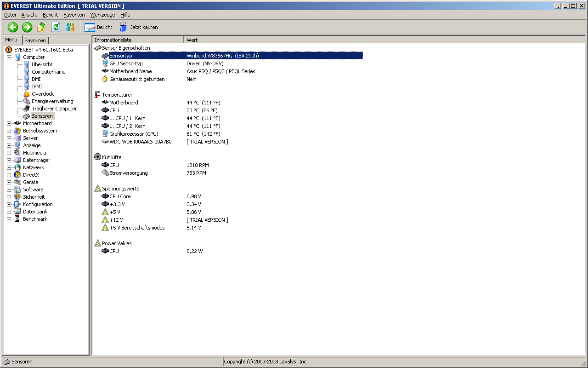The height and width of the screenshot is (368, 588).
Task: Click the Motherboard chip icon in tree
Action: pyautogui.click(x=17, y=123)
